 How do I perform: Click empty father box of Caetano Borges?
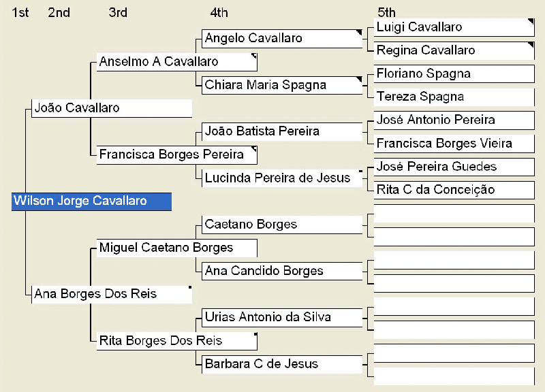tap(454, 213)
